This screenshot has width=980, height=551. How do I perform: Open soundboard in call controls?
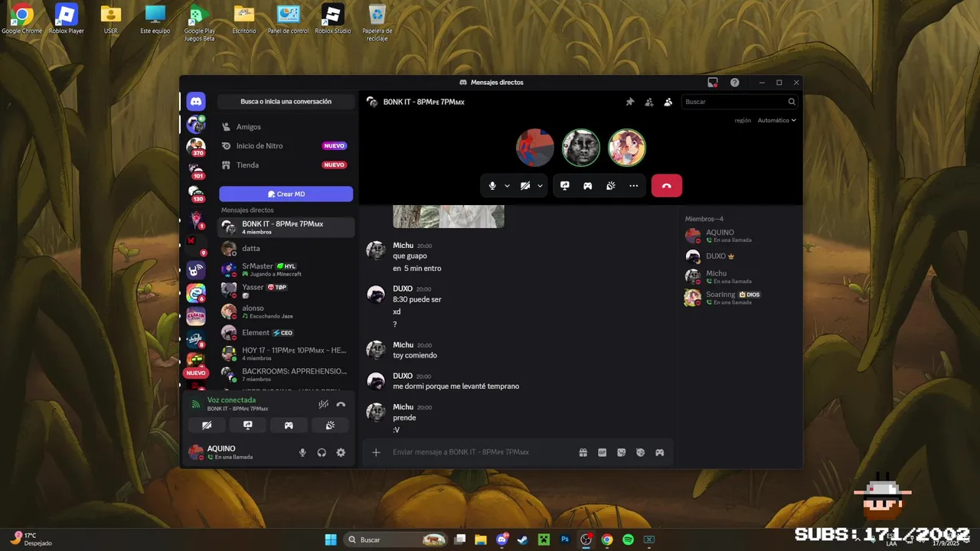pos(611,186)
